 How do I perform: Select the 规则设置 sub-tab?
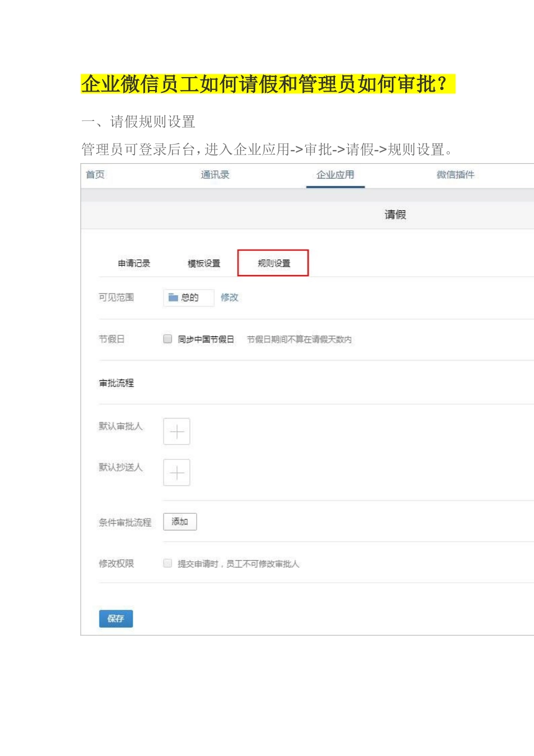coord(274,263)
